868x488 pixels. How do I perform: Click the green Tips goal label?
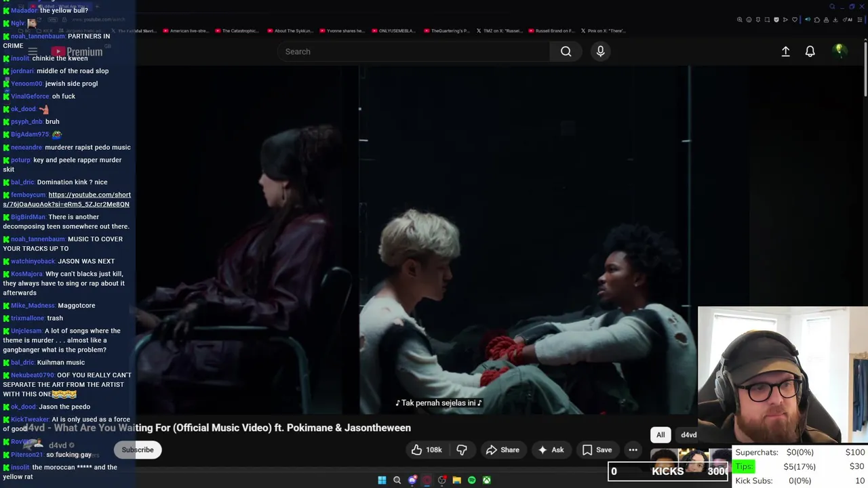[744, 466]
